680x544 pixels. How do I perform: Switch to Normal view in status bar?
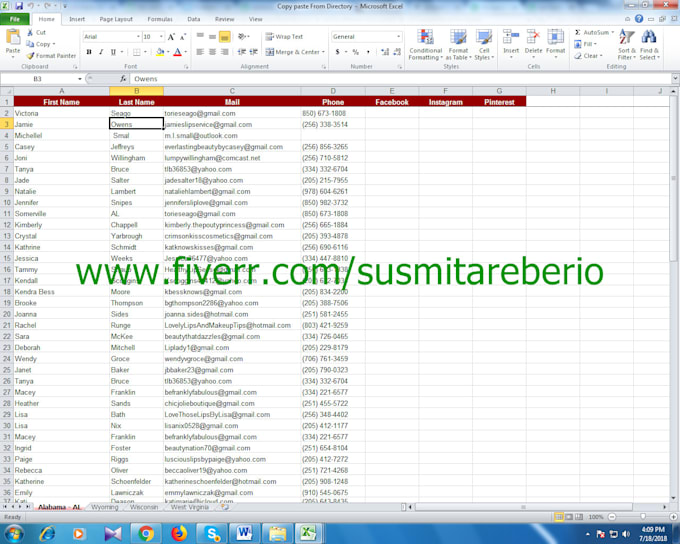(559, 517)
